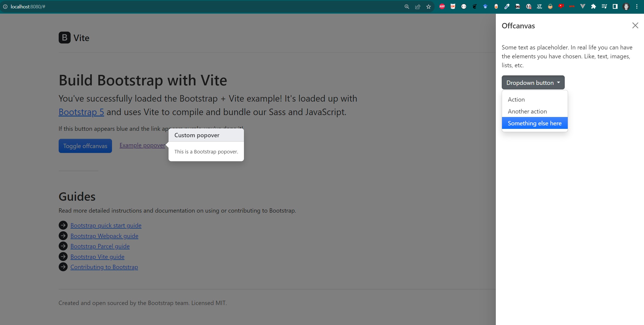Click the Vue devtools extension icon
This screenshot has width=644, height=325.
[583, 6]
